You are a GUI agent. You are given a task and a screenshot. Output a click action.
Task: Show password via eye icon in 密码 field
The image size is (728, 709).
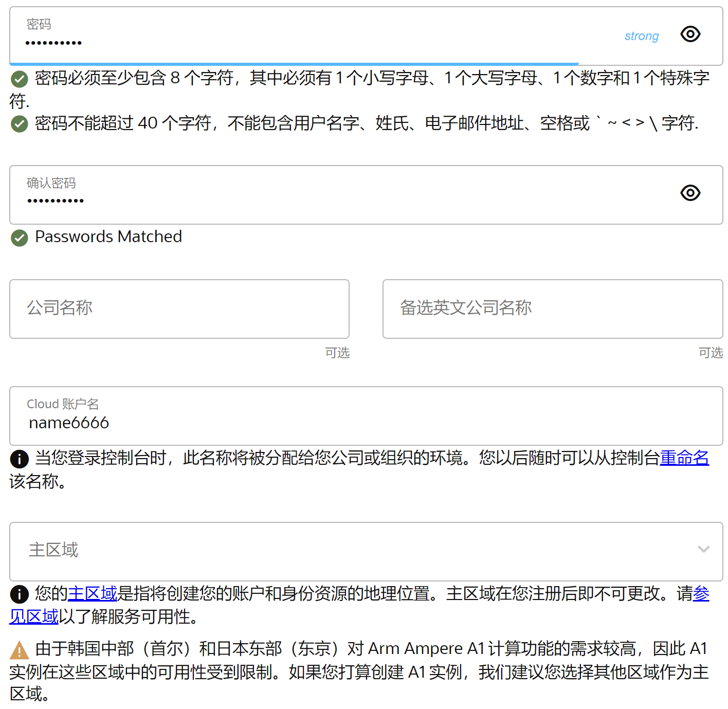point(690,34)
